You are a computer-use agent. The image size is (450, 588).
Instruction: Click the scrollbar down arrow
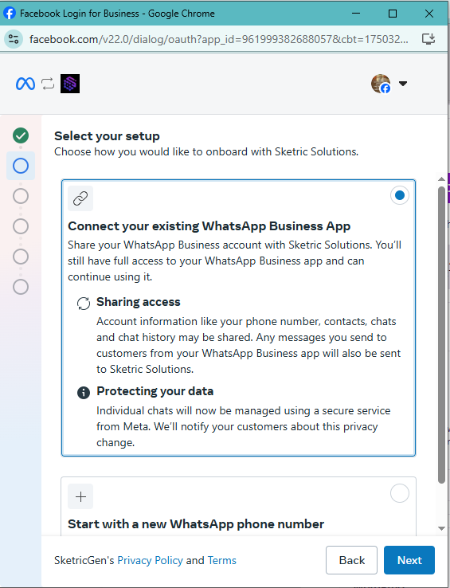(441, 528)
